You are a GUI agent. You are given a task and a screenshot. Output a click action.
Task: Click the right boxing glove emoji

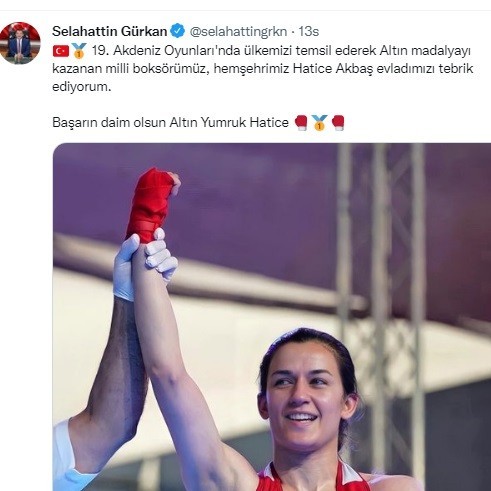click(x=338, y=122)
